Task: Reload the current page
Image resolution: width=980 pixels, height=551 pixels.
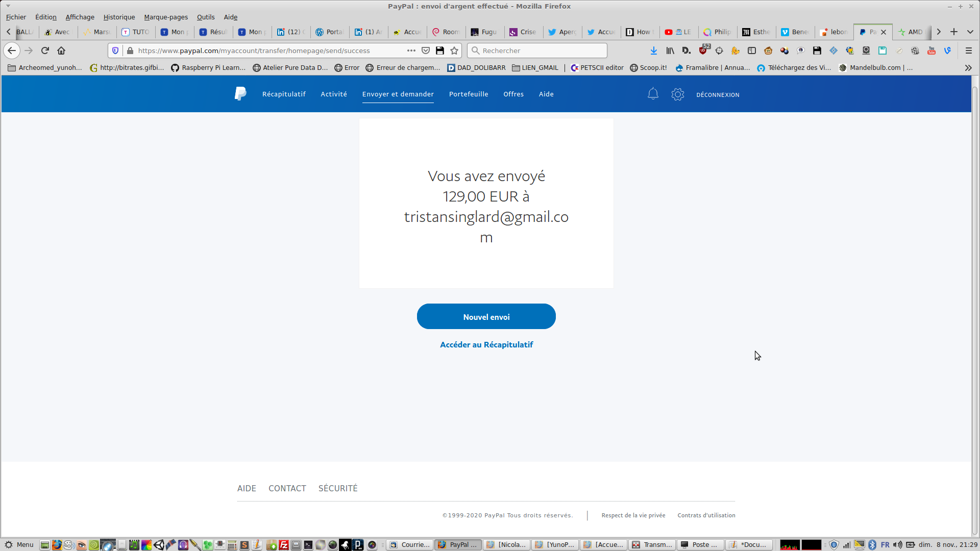Action: 45,51
